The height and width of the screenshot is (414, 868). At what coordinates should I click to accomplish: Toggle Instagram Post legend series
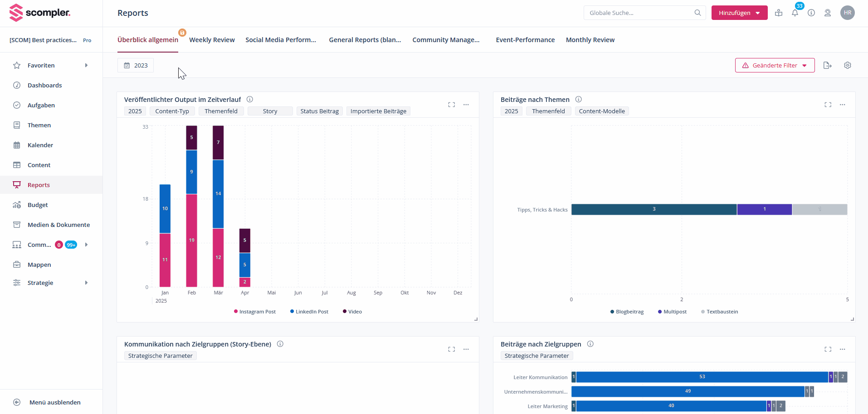click(x=254, y=312)
